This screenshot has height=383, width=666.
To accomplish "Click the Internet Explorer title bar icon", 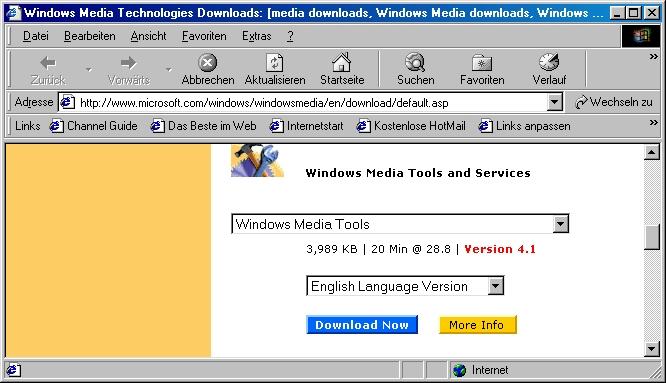I will [x=13, y=13].
